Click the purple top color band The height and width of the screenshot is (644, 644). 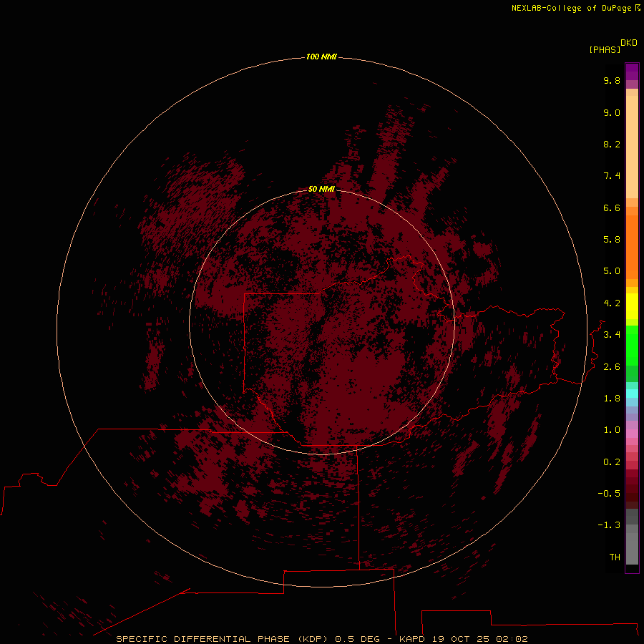632,72
